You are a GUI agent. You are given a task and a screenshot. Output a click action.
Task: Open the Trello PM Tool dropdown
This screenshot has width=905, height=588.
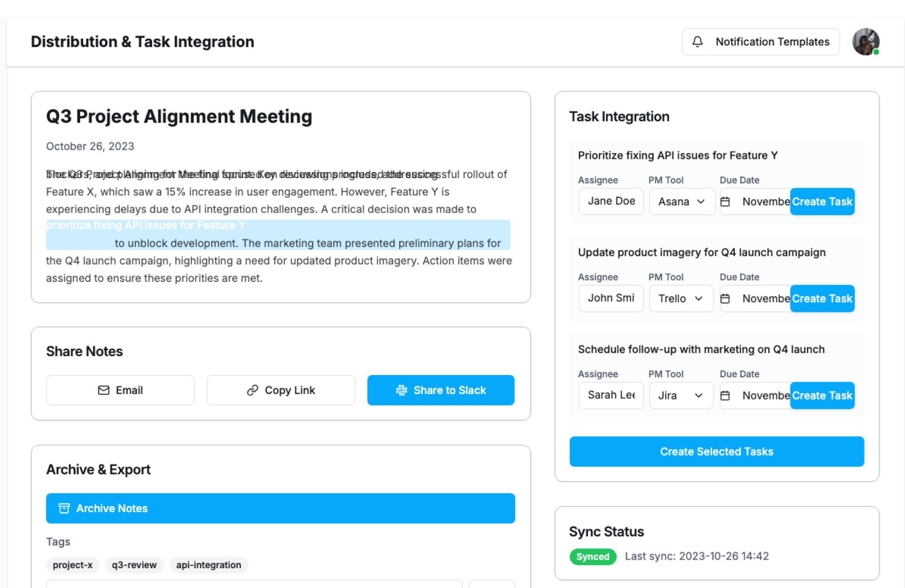(x=681, y=299)
